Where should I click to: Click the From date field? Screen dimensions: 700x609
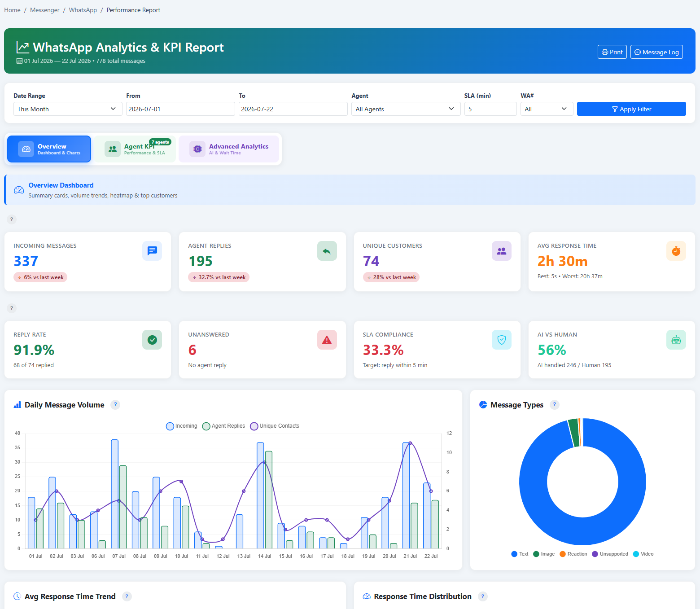point(180,109)
